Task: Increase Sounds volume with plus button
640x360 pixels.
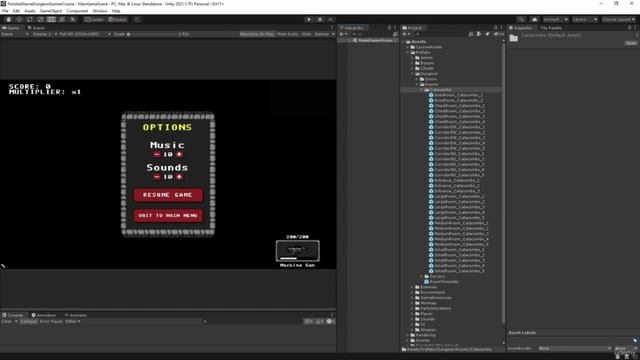Action: (x=179, y=177)
